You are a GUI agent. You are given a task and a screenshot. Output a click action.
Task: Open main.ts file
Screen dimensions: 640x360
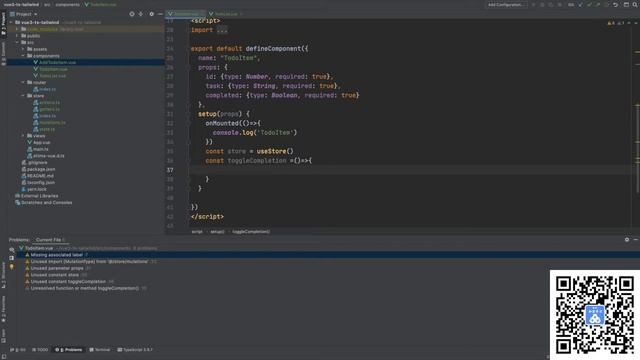click(x=38, y=149)
